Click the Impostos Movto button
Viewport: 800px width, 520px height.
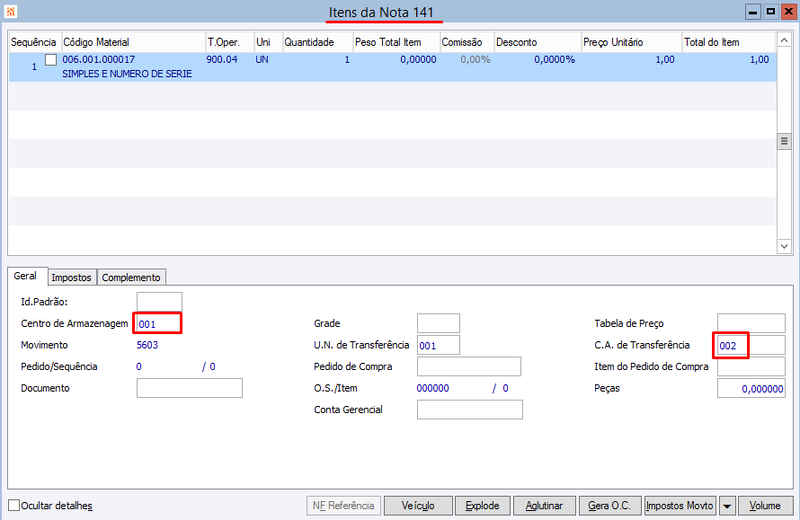tap(680, 506)
